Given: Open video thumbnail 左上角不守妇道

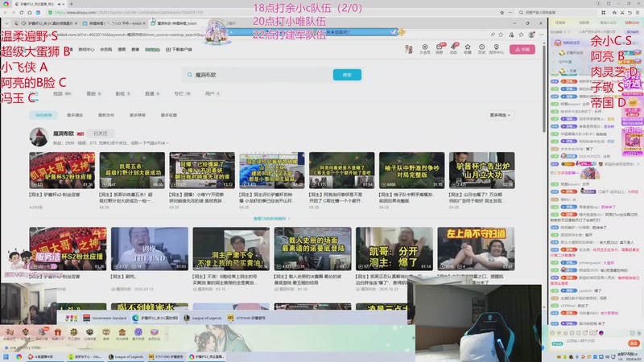Looking at the screenshot, I should 476,249.
